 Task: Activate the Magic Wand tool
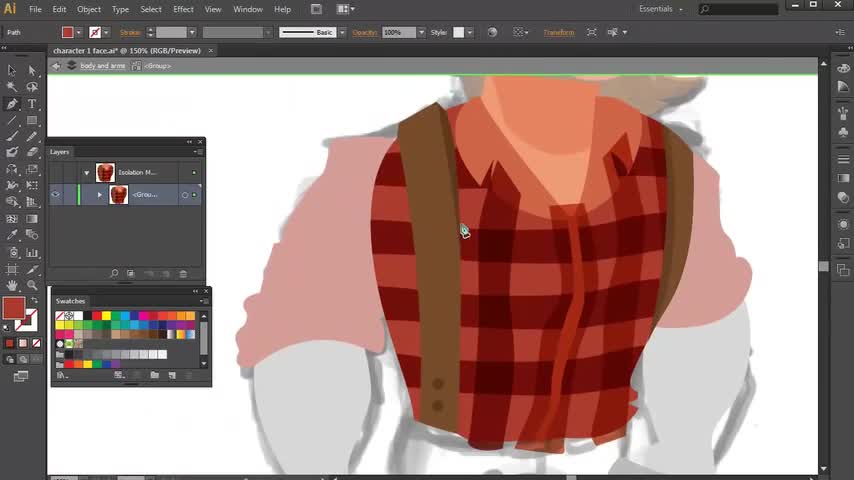(12, 87)
